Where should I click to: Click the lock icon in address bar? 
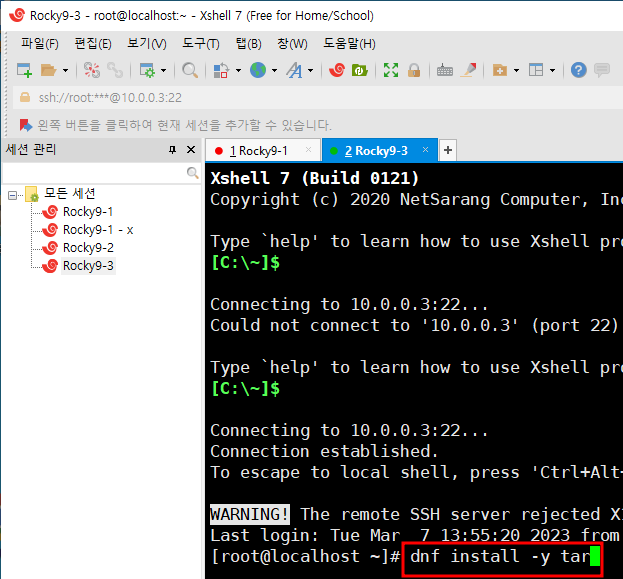pos(25,97)
